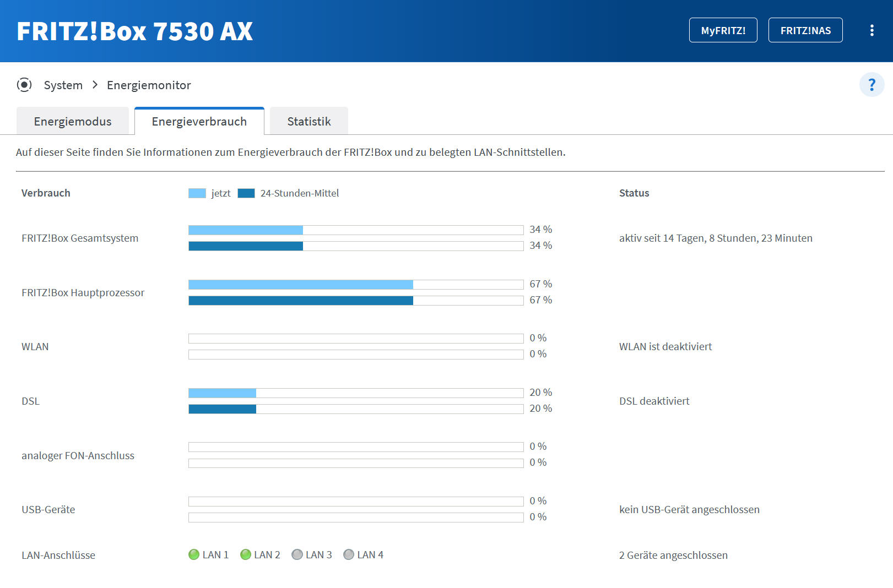Screen dimensions: 893x588
Task: Click the 'WLAN ist deaktiviert' status
Action: coord(665,346)
